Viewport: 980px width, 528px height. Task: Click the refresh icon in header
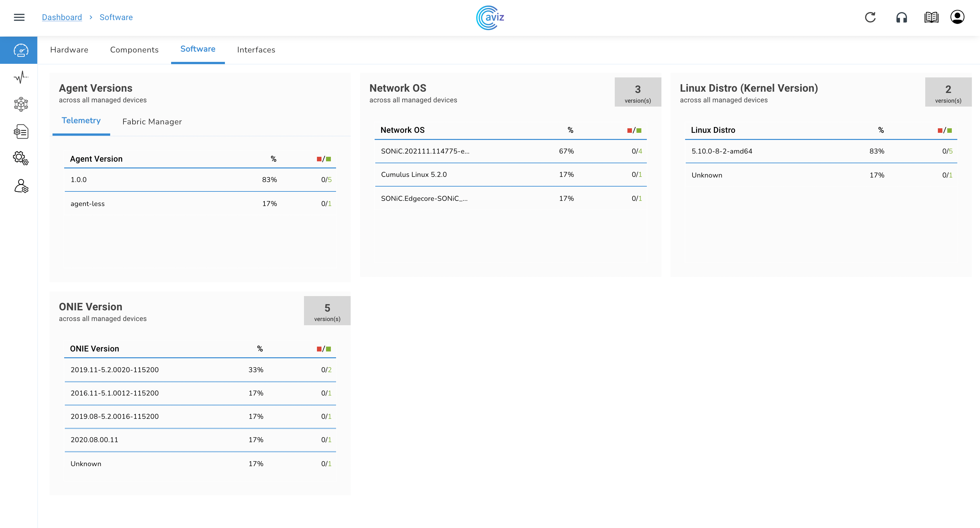click(x=870, y=17)
